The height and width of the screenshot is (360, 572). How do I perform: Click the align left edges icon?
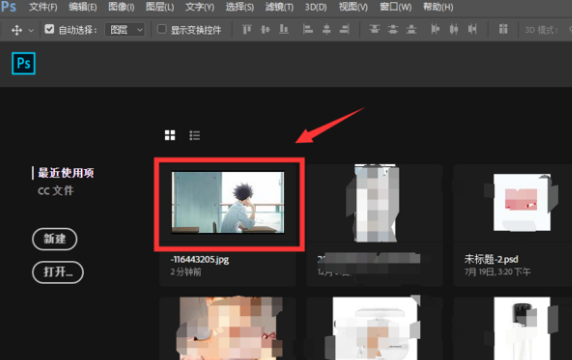[308, 29]
